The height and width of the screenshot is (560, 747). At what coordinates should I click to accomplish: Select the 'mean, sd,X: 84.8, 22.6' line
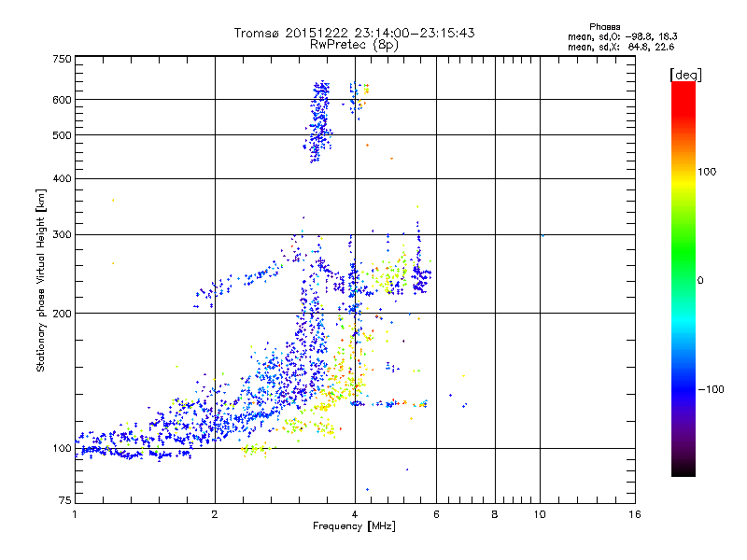click(621, 47)
